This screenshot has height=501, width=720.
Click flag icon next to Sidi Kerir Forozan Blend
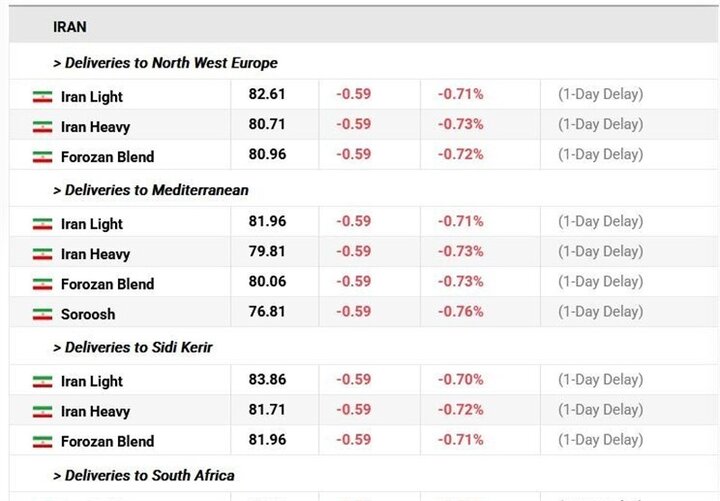[x=42, y=441]
